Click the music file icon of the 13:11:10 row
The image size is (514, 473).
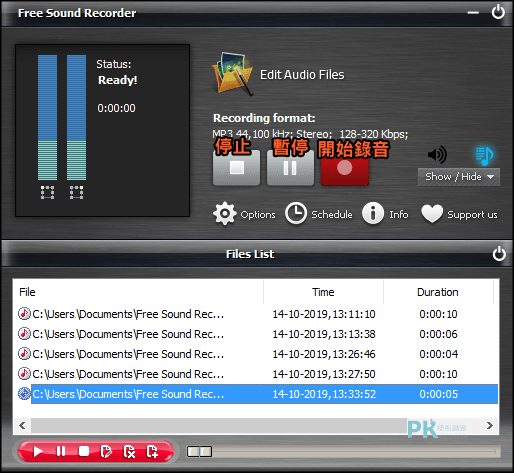[24, 314]
